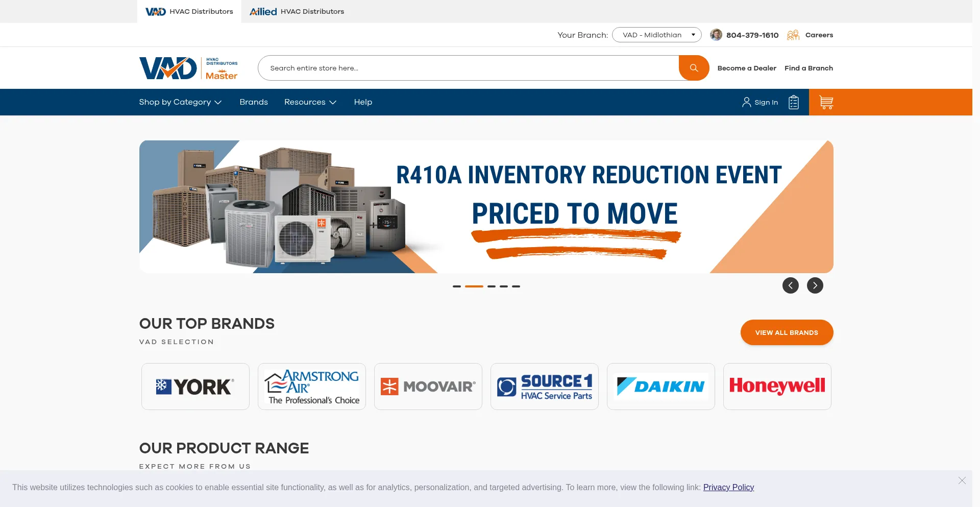Open the Your Branch dropdown
The width and height of the screenshot is (980, 507).
(656, 35)
